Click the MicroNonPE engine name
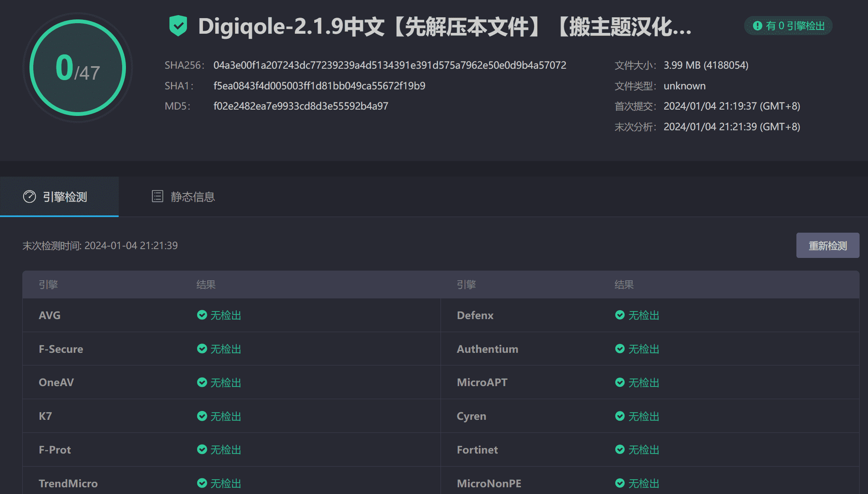 489,483
